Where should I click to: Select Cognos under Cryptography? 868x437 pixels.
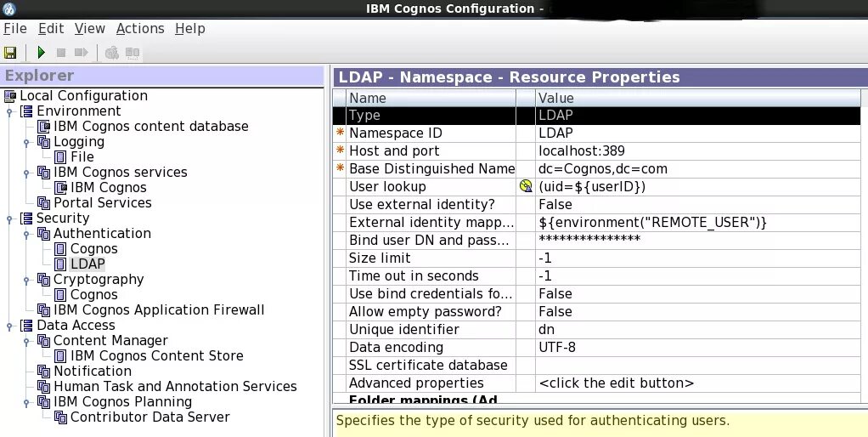point(93,295)
